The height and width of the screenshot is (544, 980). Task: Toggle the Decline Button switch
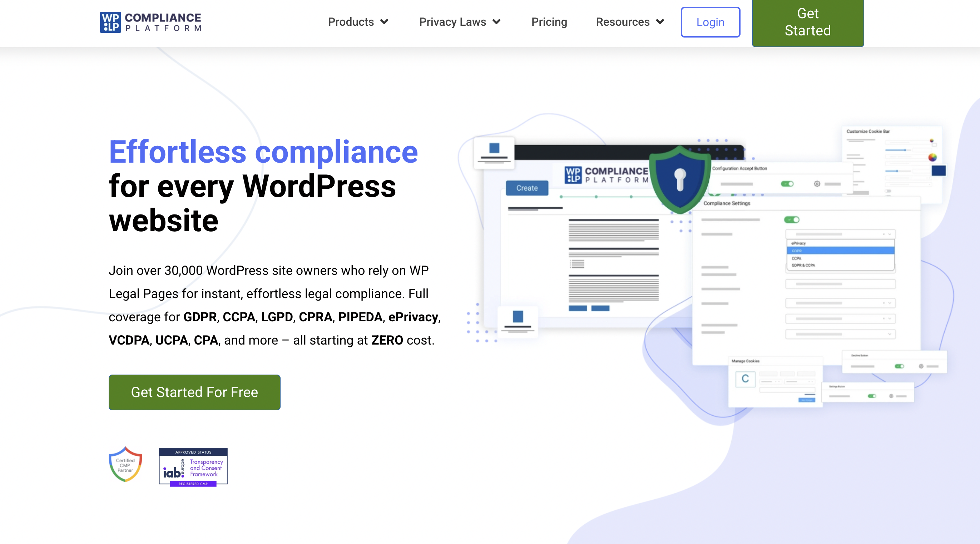(x=899, y=366)
